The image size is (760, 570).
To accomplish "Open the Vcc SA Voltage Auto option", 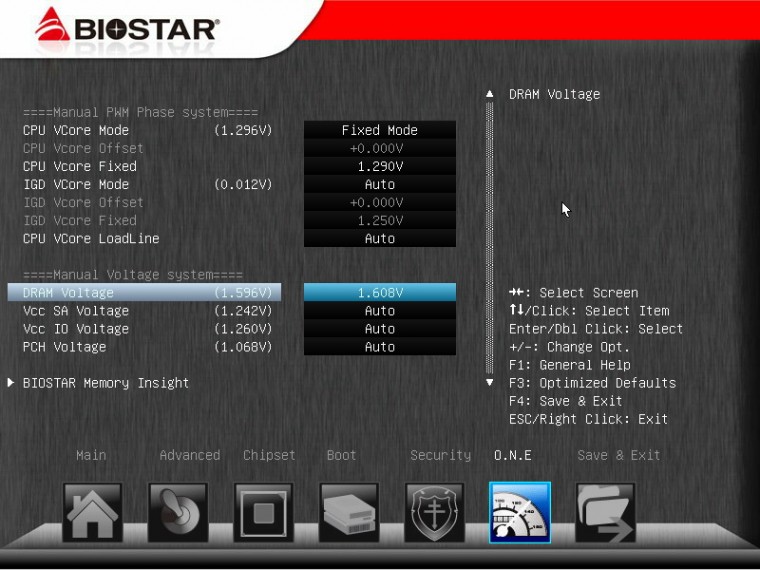I will point(380,311).
